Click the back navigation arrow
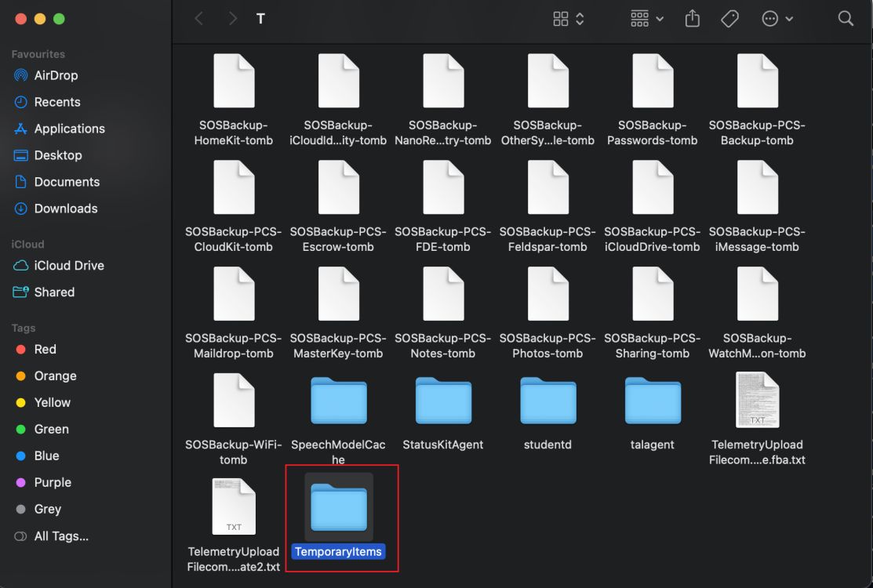Screen dimensions: 873x588 coord(198,18)
